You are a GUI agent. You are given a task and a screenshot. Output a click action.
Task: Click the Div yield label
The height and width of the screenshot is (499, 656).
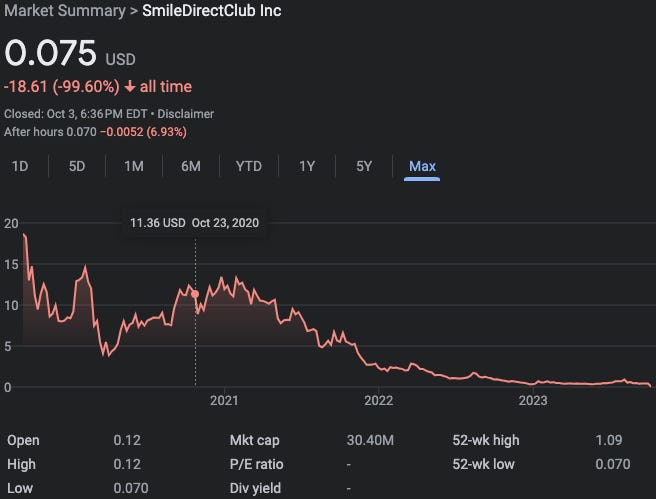255,488
